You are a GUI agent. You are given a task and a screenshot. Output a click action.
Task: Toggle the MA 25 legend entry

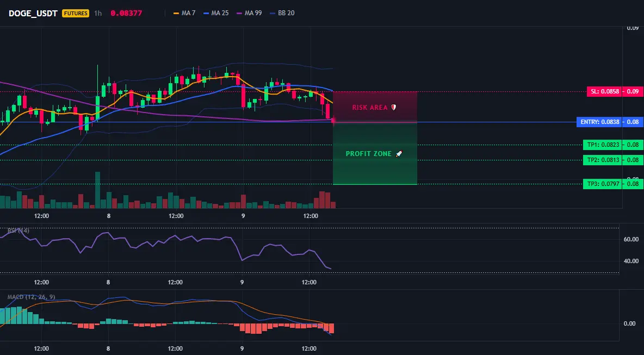(x=215, y=13)
